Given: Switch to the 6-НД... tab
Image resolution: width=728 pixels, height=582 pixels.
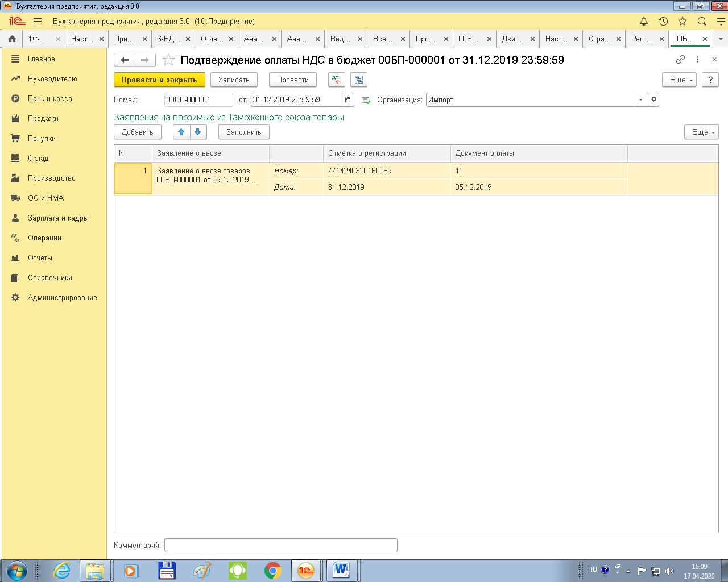Looking at the screenshot, I should (168, 39).
